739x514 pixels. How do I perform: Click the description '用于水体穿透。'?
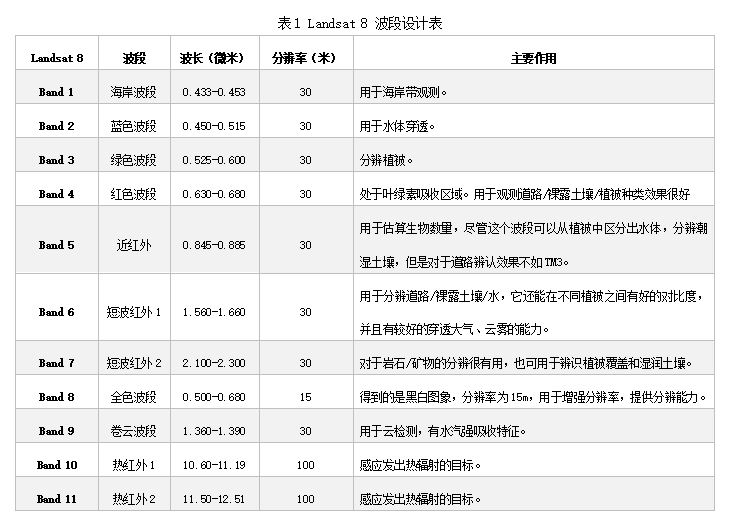(397, 126)
